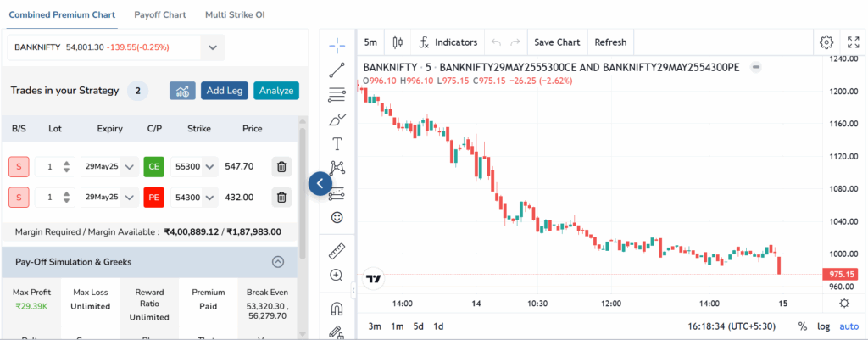Click the left panel vertical scrollbar
The image size is (868, 340).
tap(303, 194)
